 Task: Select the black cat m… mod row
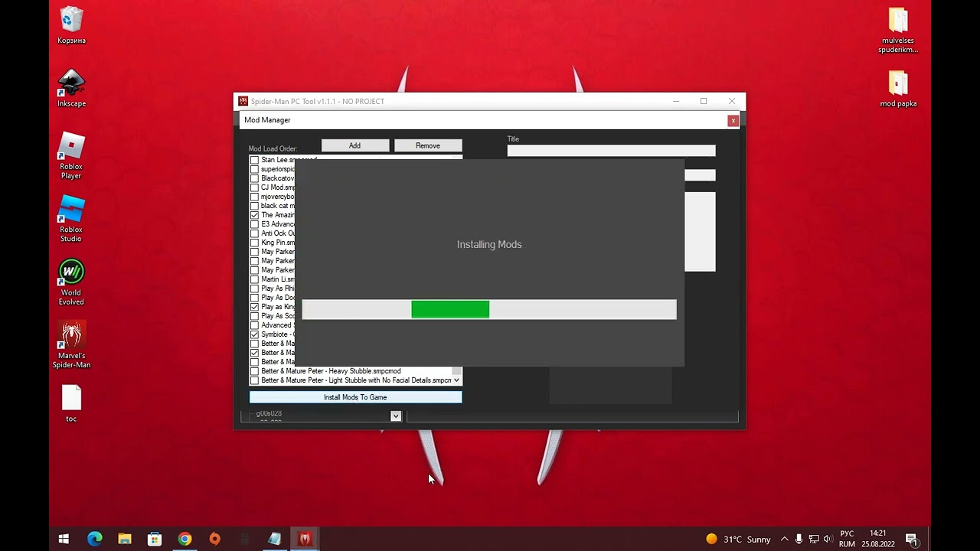pos(277,206)
